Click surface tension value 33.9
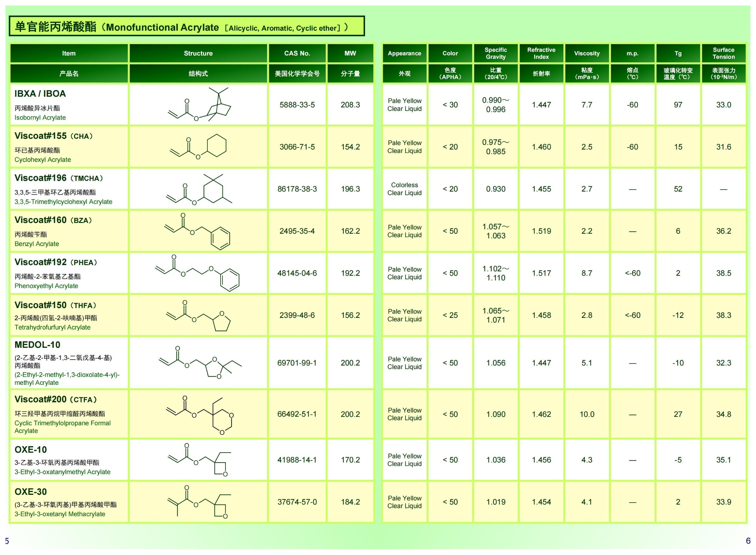 pos(724,502)
